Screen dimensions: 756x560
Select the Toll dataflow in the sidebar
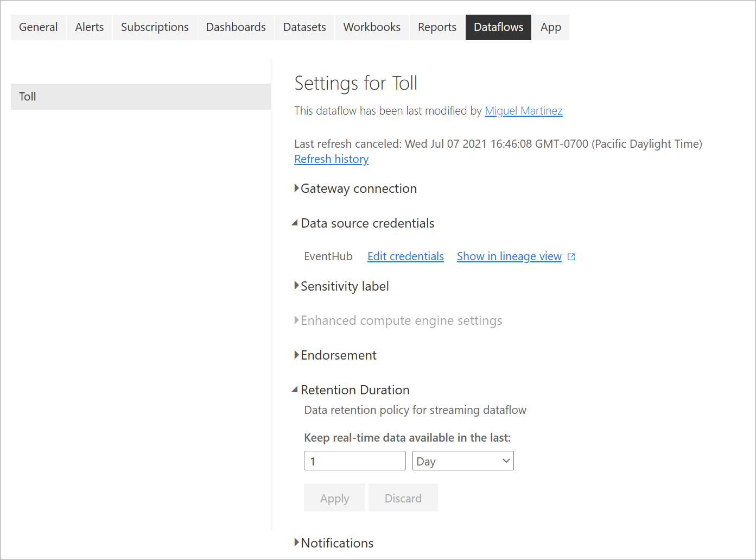[x=141, y=96]
